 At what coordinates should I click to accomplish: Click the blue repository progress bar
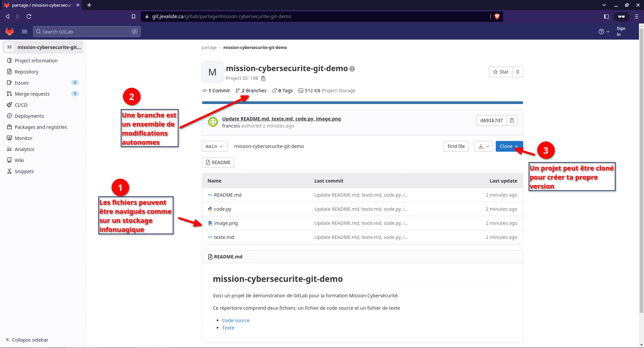[x=362, y=102]
